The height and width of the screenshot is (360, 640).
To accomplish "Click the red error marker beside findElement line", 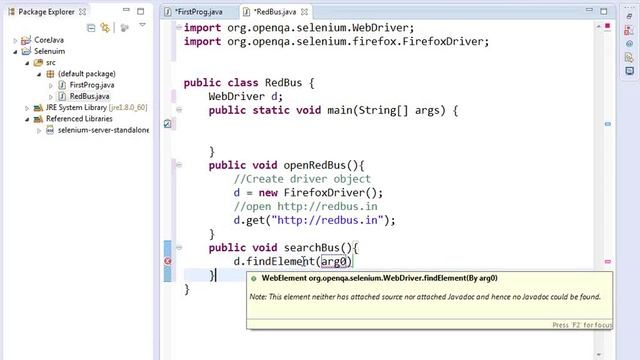I will tap(168, 261).
